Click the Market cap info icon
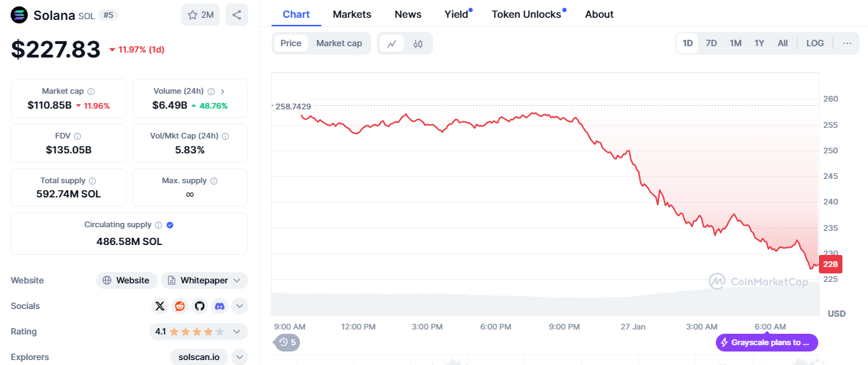The height and width of the screenshot is (365, 868). pyautogui.click(x=91, y=92)
